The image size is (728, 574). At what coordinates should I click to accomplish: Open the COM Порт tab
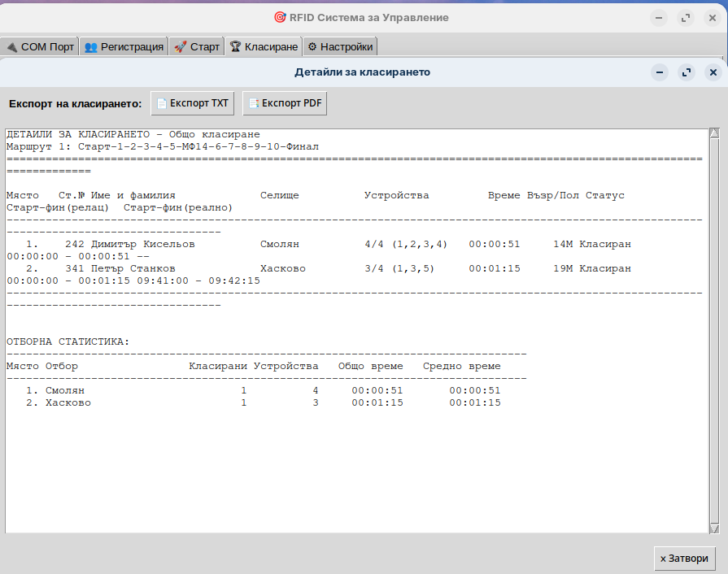click(x=40, y=46)
